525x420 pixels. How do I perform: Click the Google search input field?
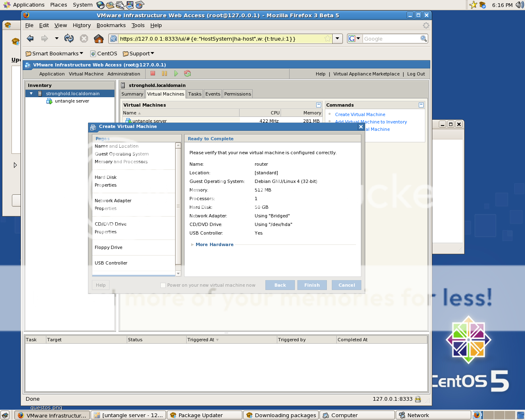(391, 39)
